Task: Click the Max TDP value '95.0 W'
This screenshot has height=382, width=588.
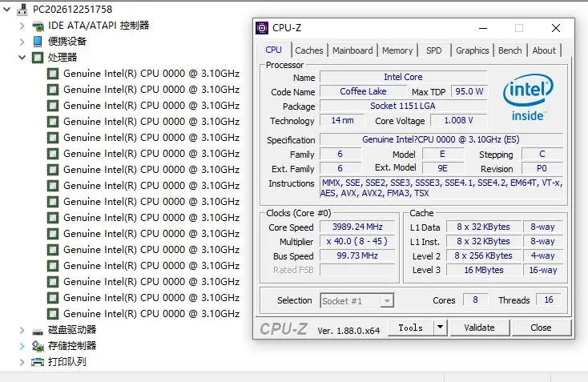Action: [469, 91]
